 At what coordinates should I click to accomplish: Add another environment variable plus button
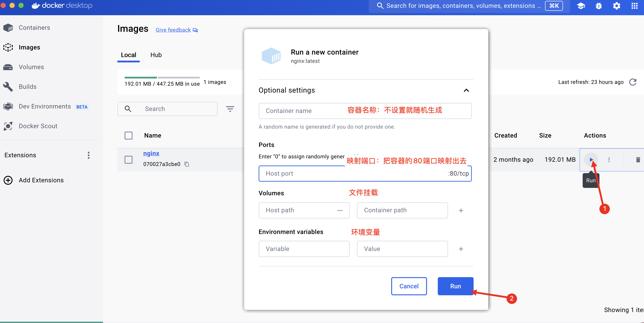[461, 249]
